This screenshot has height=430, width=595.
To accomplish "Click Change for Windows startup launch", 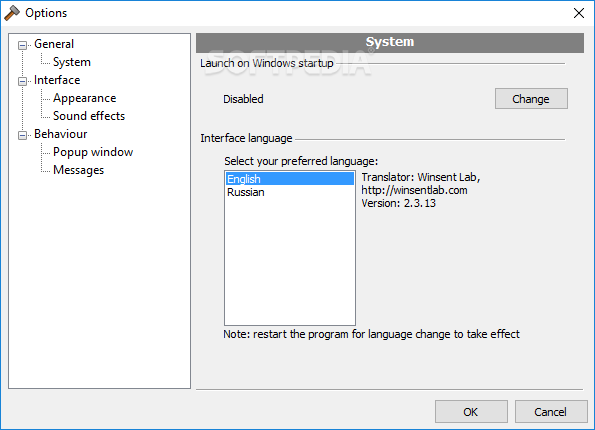I will (x=531, y=99).
